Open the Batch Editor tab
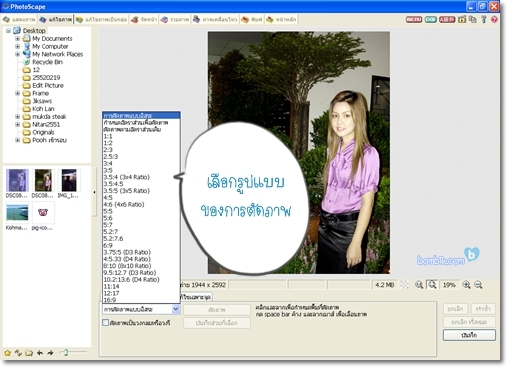Screen dimensions: 508x368 [x=101, y=19]
